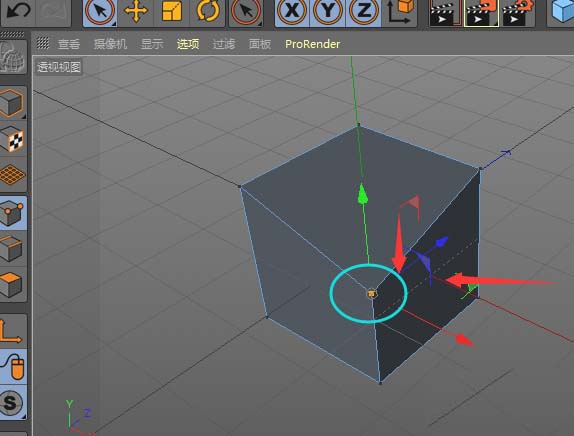Activate Polygons mode
The height and width of the screenshot is (436, 574).
[x=13, y=285]
